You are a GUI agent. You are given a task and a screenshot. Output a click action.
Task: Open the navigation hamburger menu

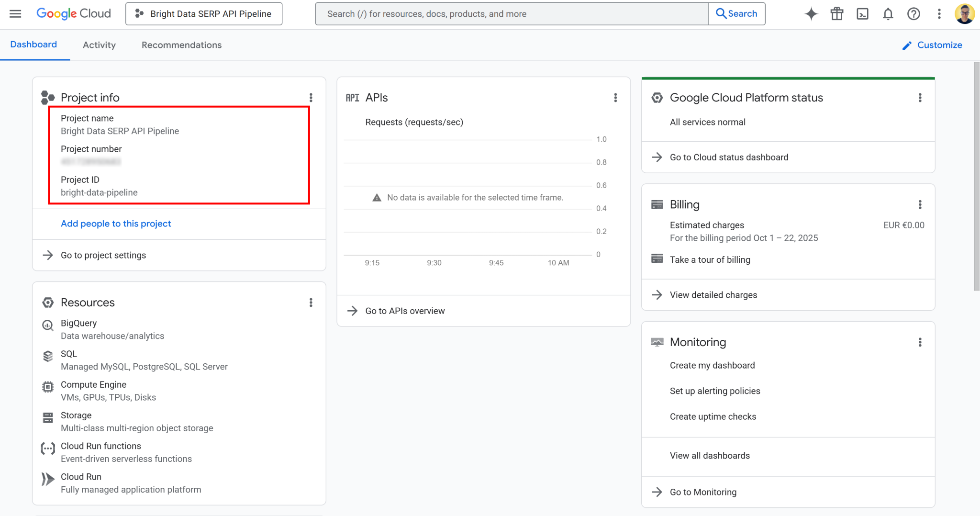(x=15, y=13)
